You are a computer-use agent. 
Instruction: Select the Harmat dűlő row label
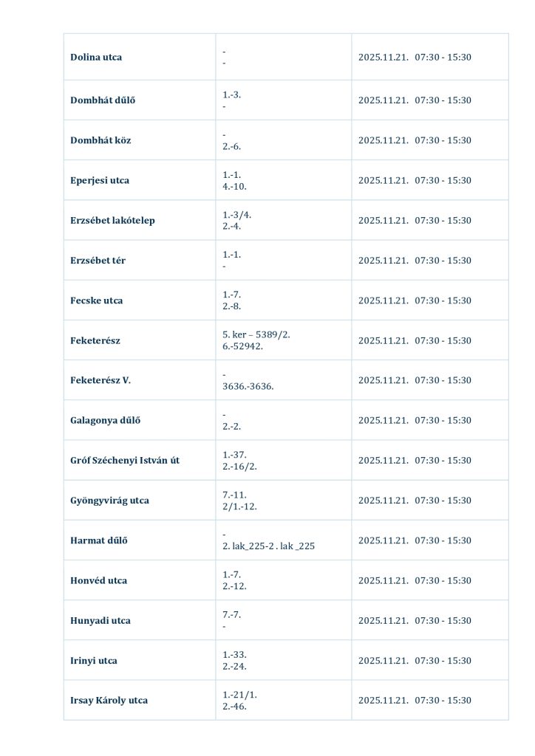coord(99,540)
